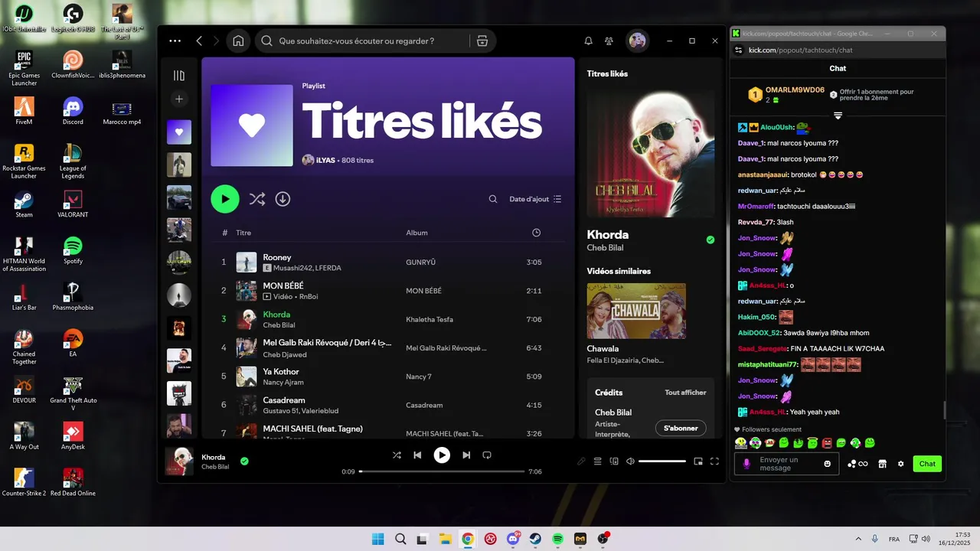Open the Kick shop storefront icon
Viewport: 980px width, 551px height.
tap(882, 464)
